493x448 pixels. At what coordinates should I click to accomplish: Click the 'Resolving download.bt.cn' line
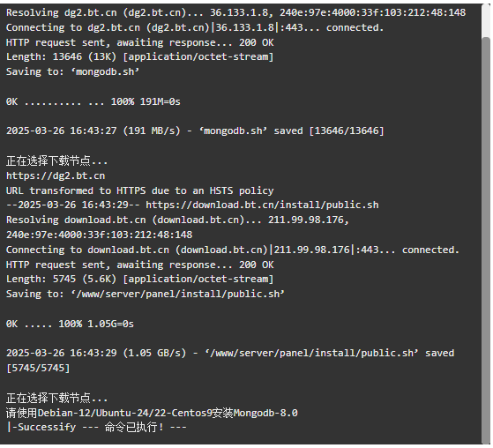(x=177, y=227)
